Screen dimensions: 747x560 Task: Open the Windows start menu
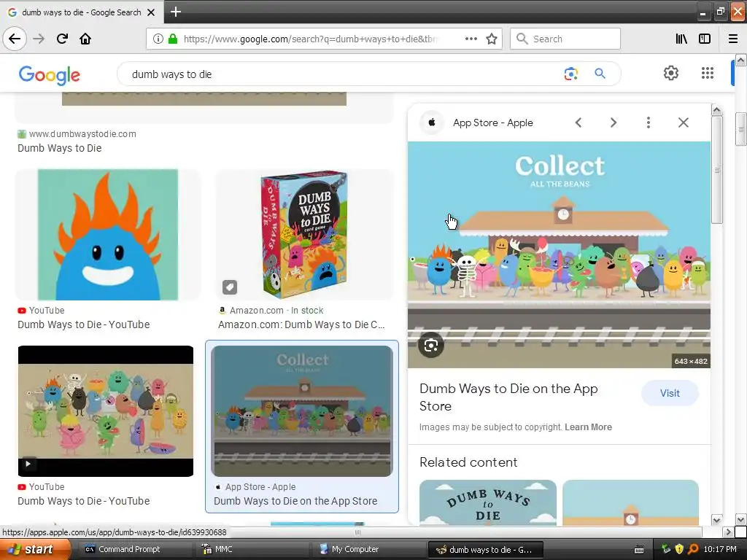(x=34, y=550)
